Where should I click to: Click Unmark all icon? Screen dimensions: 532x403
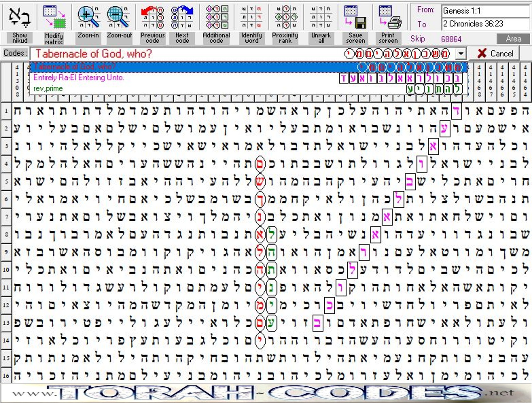321,17
